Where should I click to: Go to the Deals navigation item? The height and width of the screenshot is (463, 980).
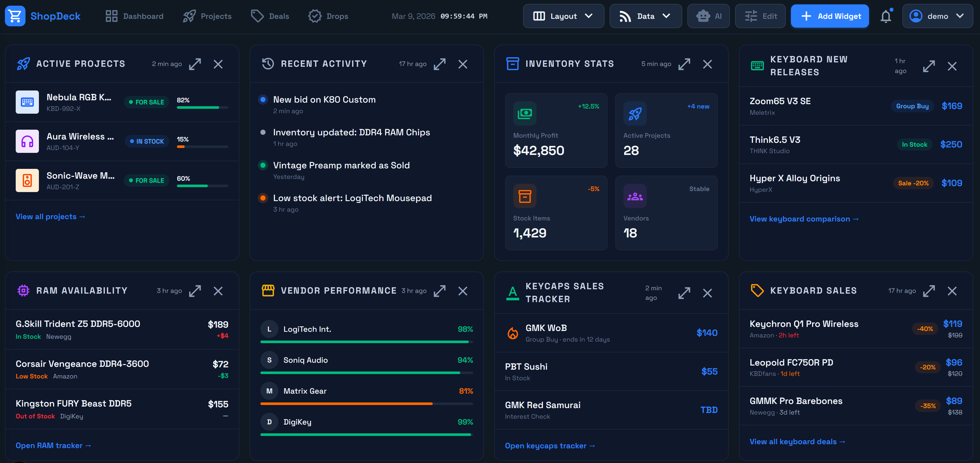coord(270,16)
